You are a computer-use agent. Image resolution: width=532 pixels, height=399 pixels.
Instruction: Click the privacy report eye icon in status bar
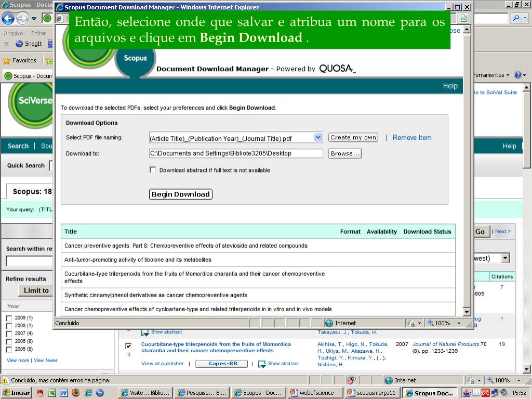pyautogui.click(x=352, y=380)
